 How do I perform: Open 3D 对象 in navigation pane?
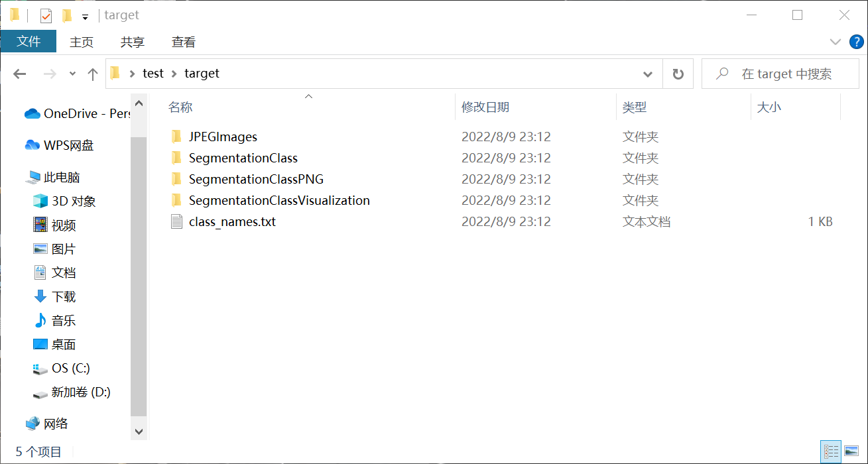(x=64, y=201)
